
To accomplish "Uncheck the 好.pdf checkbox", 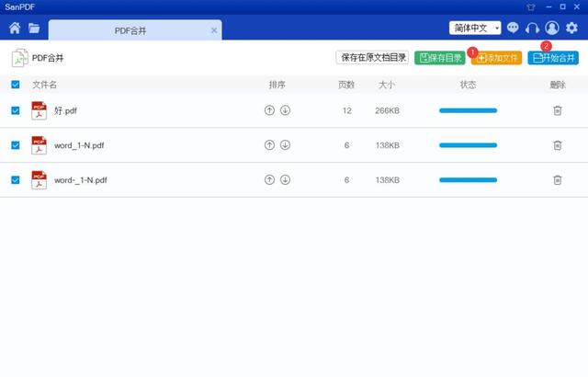I will [x=15, y=110].
